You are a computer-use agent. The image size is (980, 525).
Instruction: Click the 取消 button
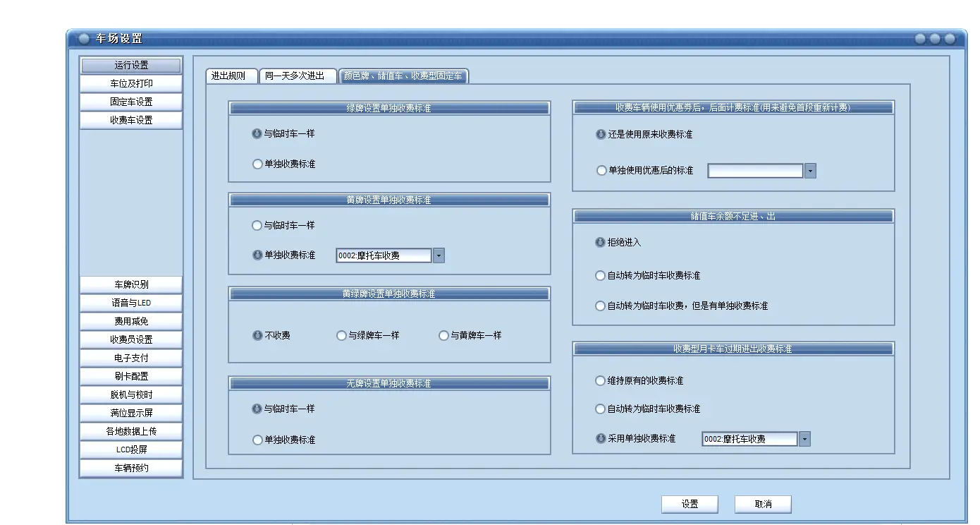(763, 505)
